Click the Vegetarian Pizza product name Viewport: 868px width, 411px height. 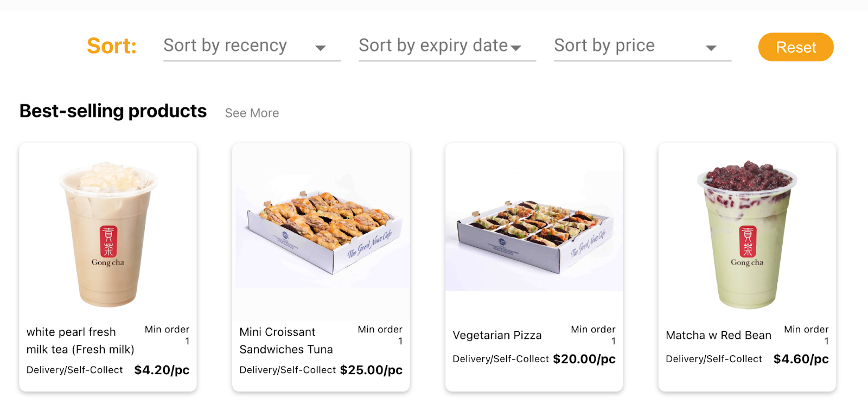497,336
